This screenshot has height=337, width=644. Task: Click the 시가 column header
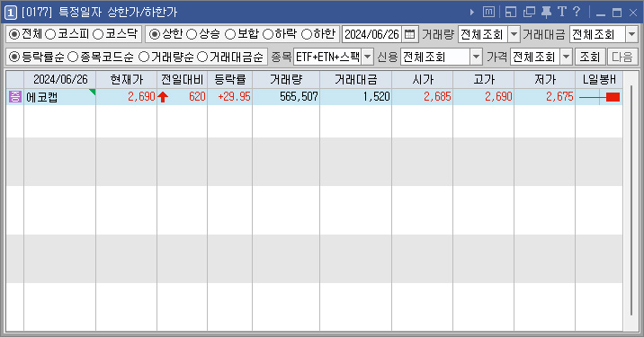[x=422, y=79]
